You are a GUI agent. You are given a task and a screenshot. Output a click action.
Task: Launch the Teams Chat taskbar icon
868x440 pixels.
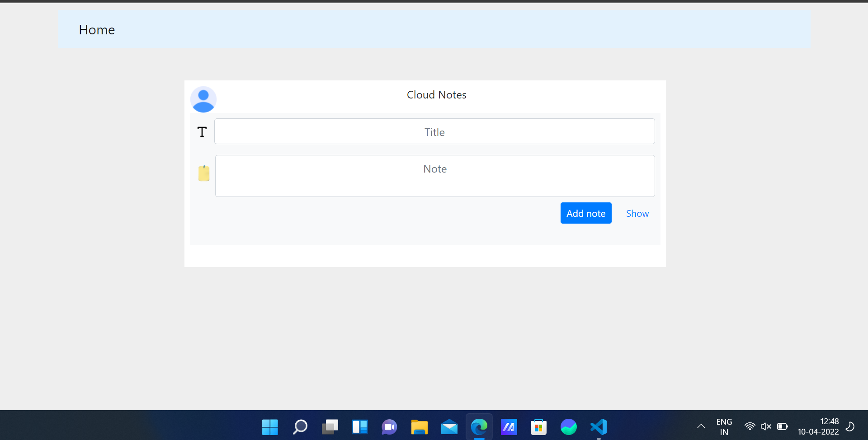tap(389, 427)
